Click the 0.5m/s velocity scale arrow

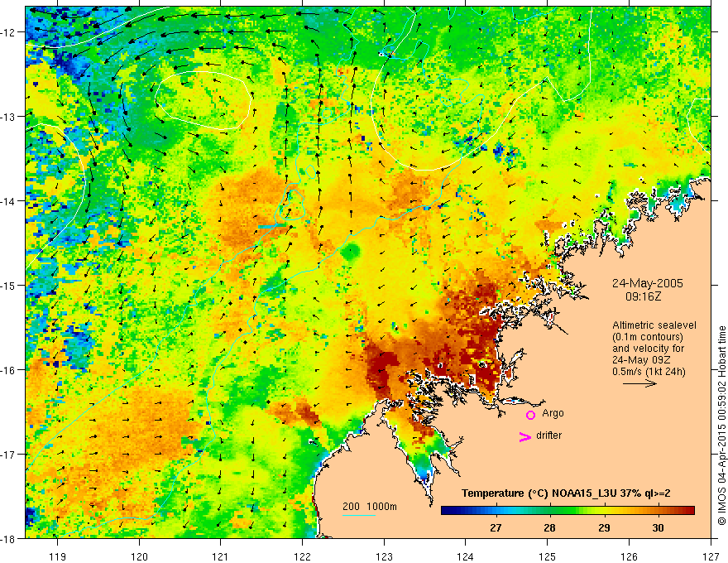pos(639,383)
